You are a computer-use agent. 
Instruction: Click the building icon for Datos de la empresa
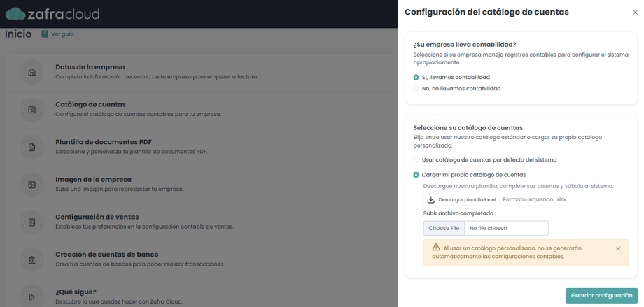coord(31,72)
